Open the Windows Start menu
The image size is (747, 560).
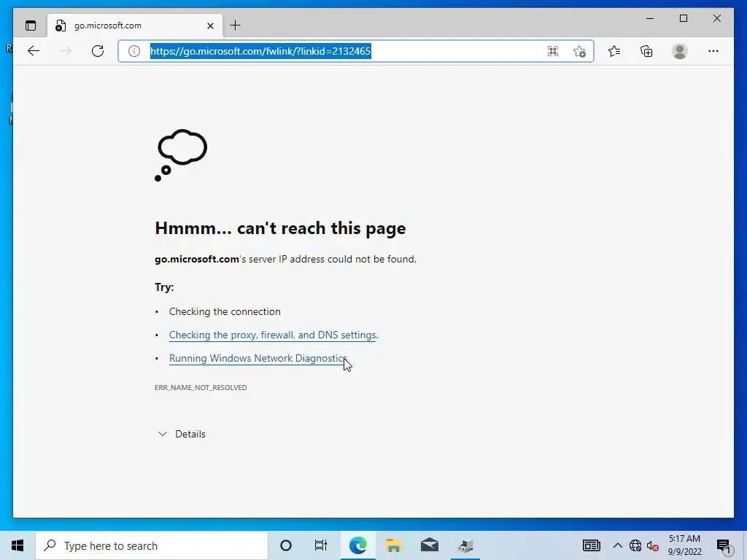(x=18, y=545)
